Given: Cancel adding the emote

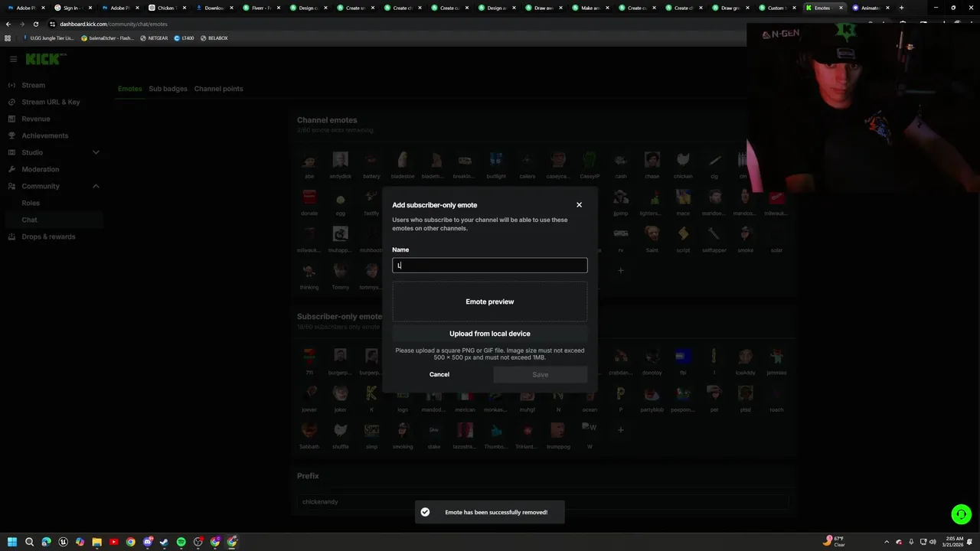Looking at the screenshot, I should 439,374.
